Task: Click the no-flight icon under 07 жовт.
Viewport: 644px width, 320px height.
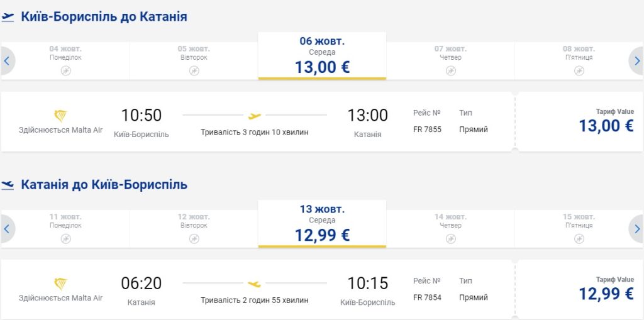Action: point(450,70)
